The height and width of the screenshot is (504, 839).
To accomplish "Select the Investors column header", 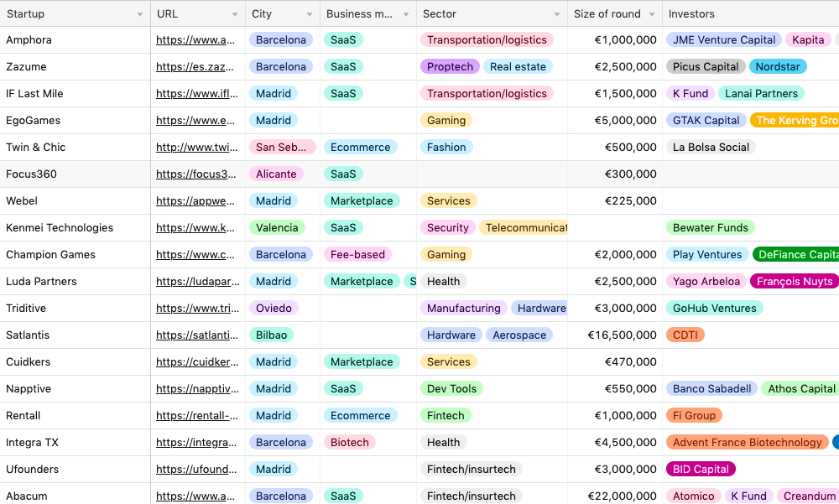I will 751,13.
